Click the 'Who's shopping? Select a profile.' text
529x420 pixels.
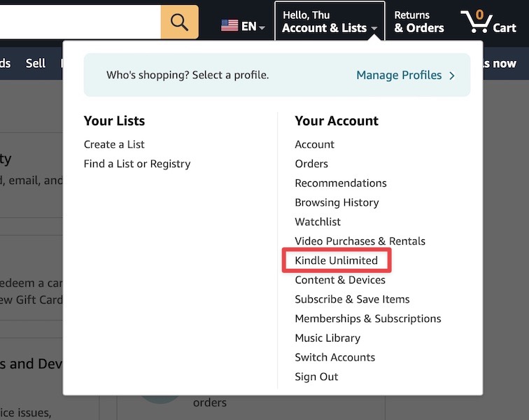[188, 75]
